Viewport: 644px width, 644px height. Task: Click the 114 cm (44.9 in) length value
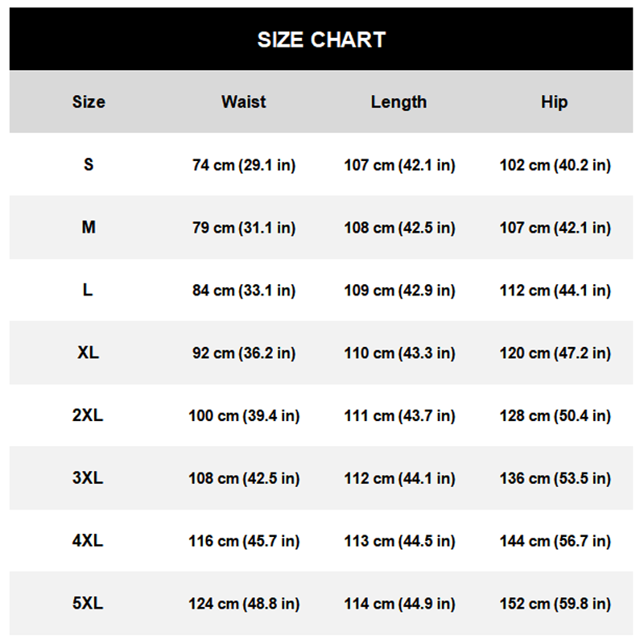coord(399,604)
